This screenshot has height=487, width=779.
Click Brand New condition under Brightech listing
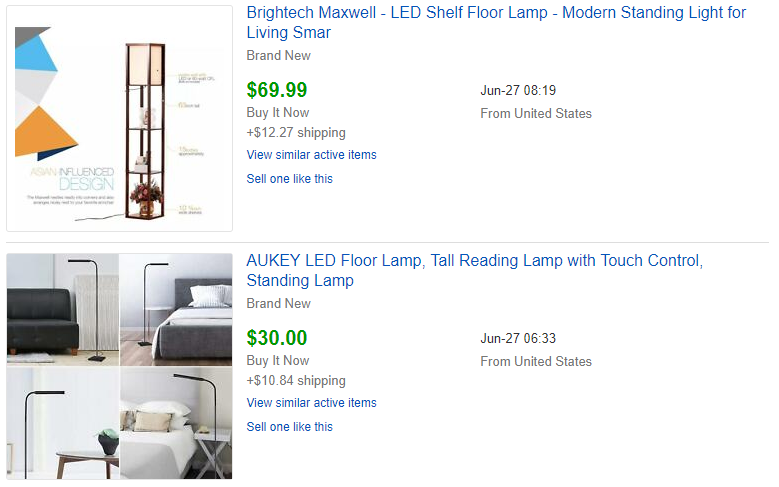[x=278, y=56]
